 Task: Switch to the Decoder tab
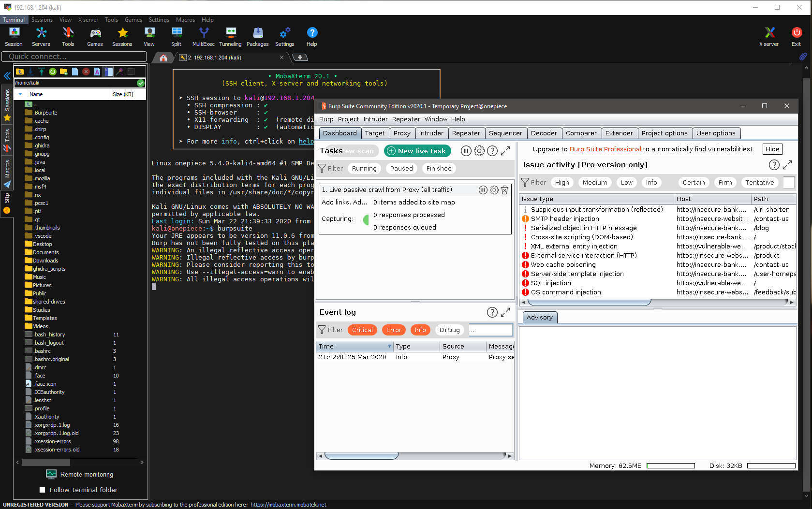click(x=544, y=133)
